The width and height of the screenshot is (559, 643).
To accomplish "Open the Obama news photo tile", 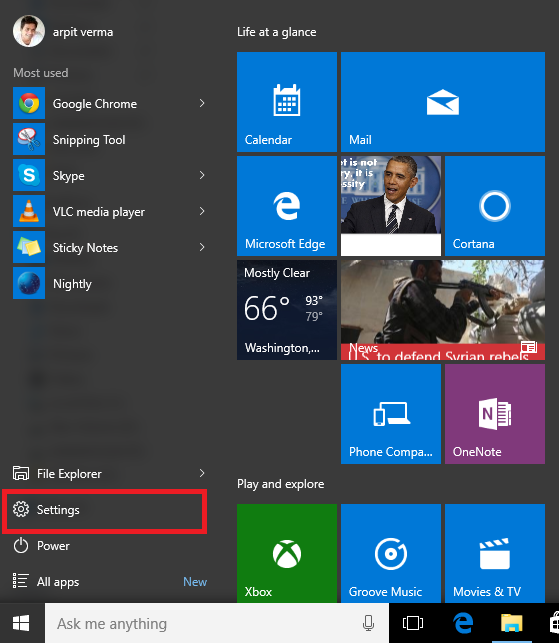I will pos(391,206).
